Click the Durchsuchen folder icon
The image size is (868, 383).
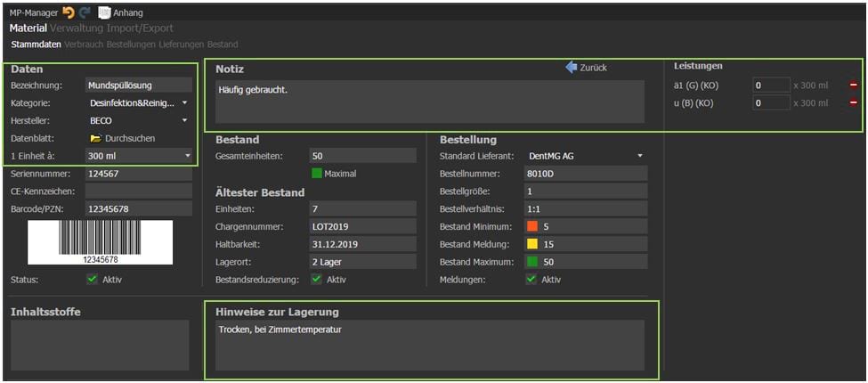[x=95, y=138]
